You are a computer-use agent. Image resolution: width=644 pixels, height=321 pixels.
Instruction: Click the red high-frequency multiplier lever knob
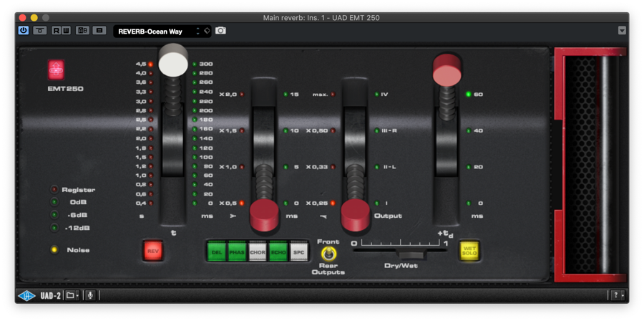(x=355, y=214)
